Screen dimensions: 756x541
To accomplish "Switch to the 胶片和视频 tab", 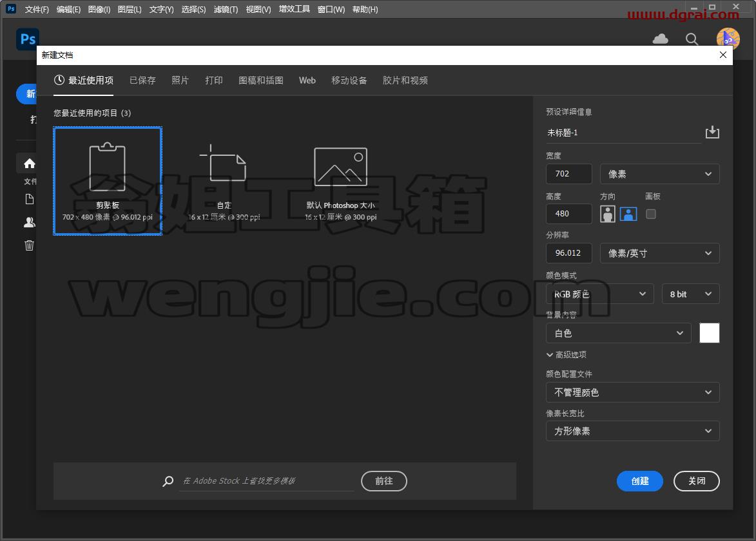I will [405, 81].
